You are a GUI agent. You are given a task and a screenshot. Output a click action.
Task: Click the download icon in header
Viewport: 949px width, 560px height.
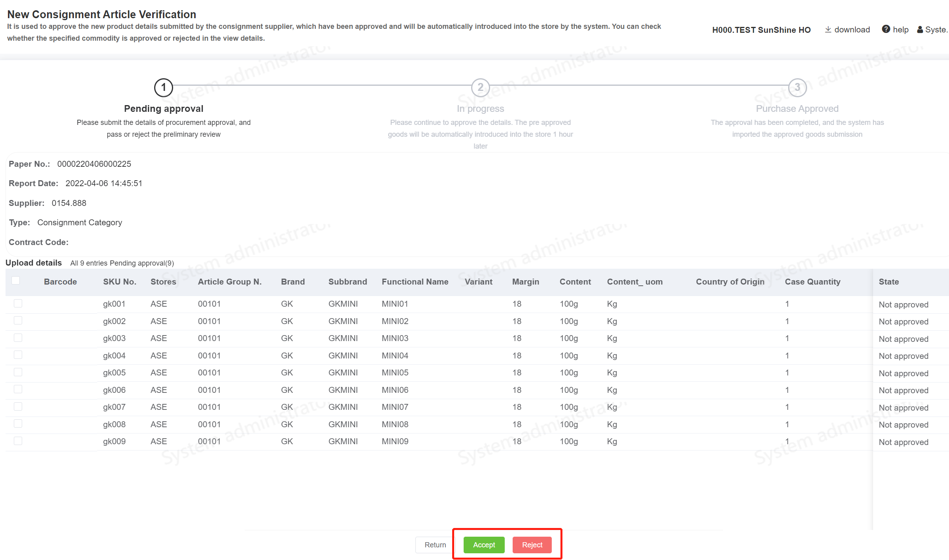tap(828, 30)
